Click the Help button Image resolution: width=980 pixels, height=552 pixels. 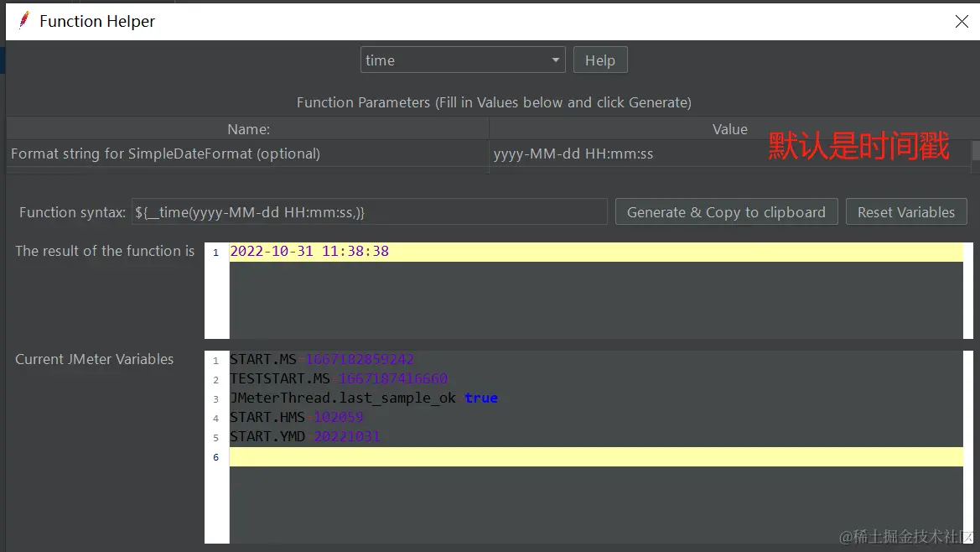tap(599, 60)
